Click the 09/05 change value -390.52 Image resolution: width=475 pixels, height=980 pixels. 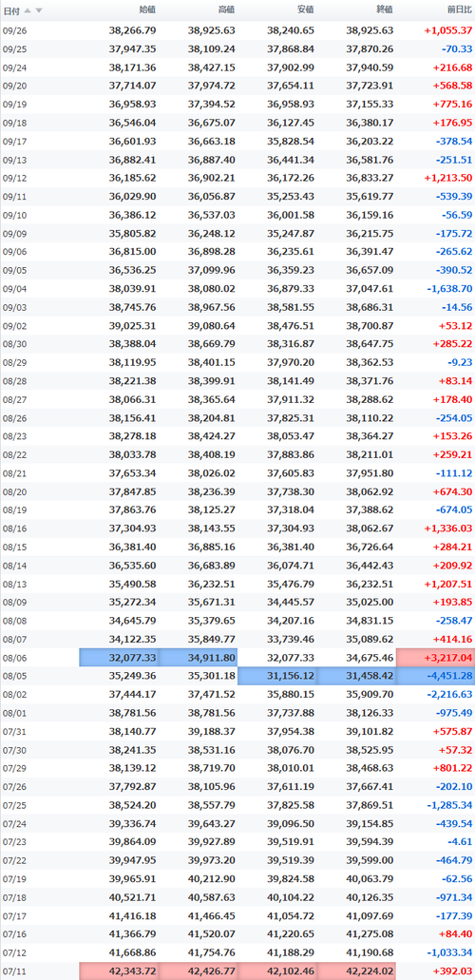tap(454, 271)
